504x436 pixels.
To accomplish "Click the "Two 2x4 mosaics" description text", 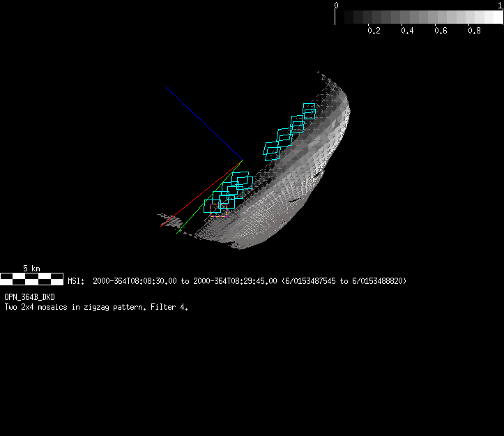I will (96, 306).
